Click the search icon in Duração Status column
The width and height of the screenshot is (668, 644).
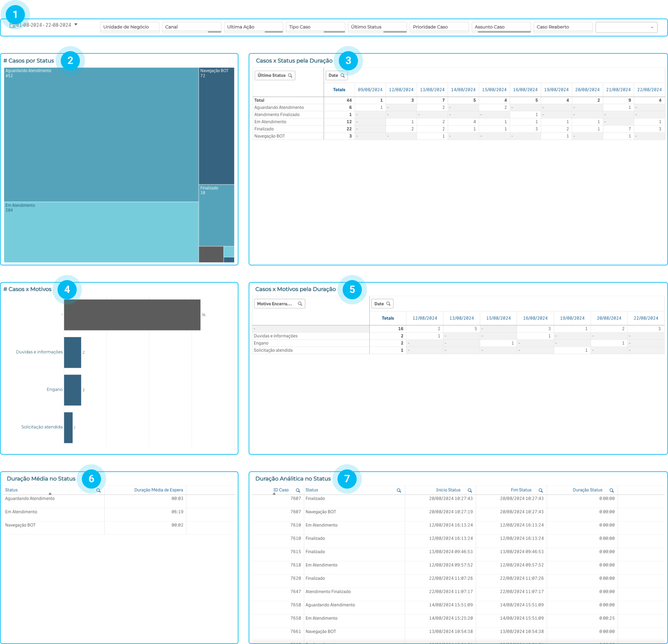point(611,490)
